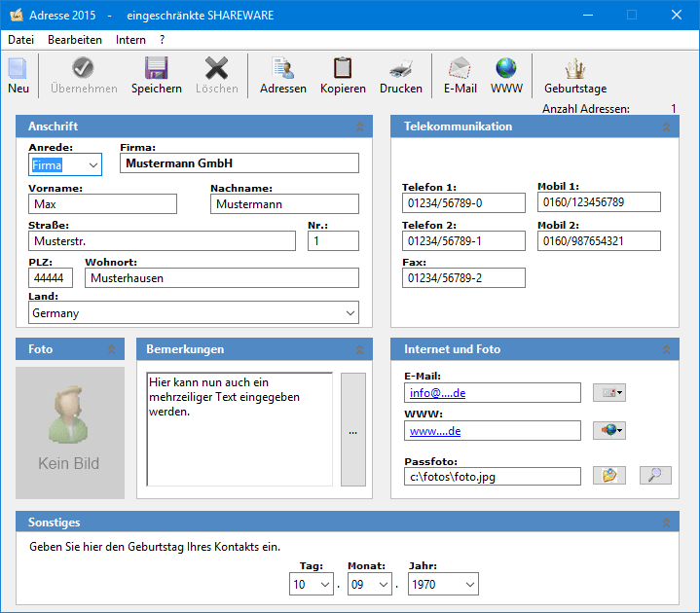
Task: Collapse the Sonstiges panel
Action: [666, 523]
